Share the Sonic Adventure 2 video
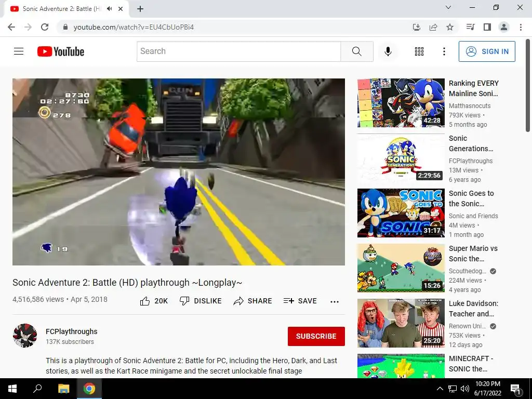The width and height of the screenshot is (532, 399). [x=253, y=301]
